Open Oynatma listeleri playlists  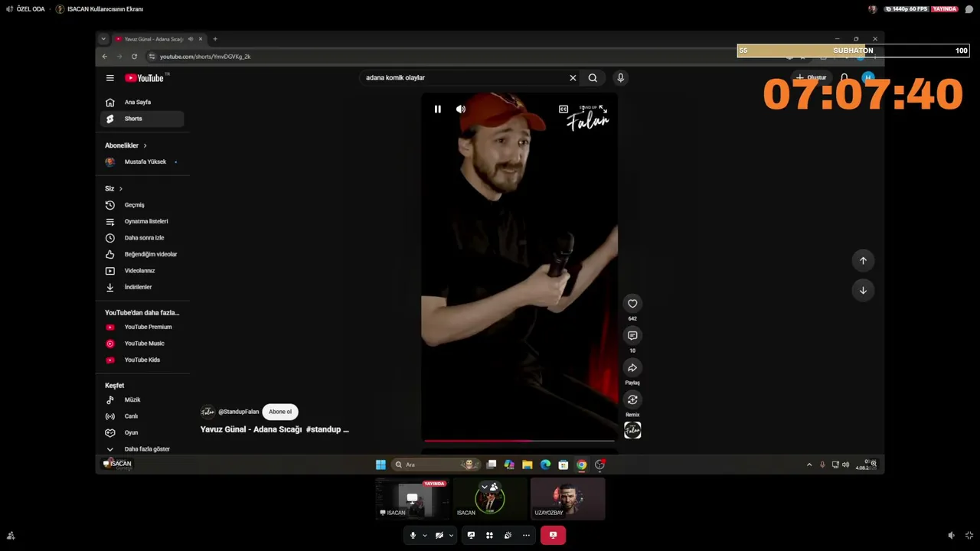point(142,221)
